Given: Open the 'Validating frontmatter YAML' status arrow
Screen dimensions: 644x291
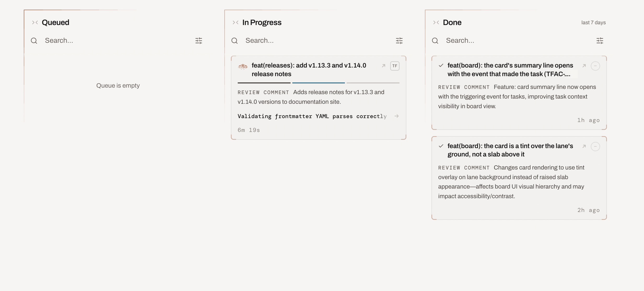Looking at the screenshot, I should tap(396, 116).
